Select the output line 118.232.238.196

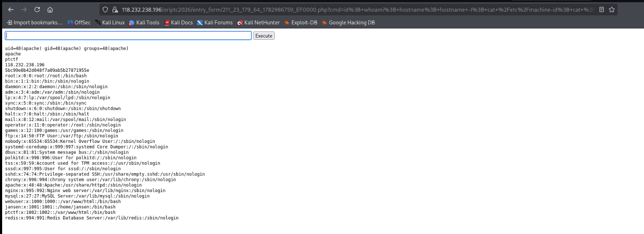click(25, 65)
